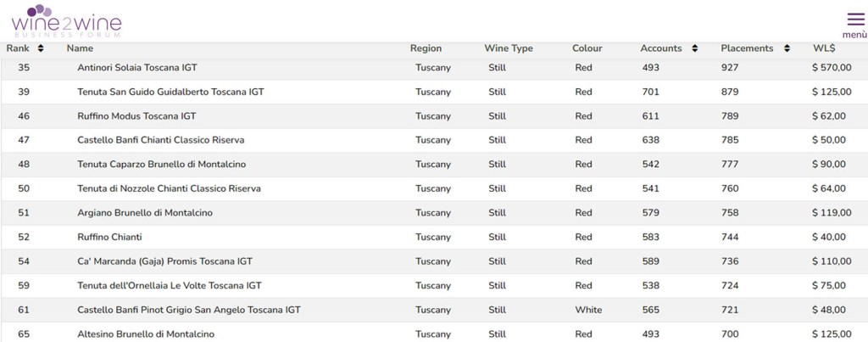Sort by Placements using sort arrows
Image resolution: width=868 pixels, height=342 pixels.
[787, 48]
